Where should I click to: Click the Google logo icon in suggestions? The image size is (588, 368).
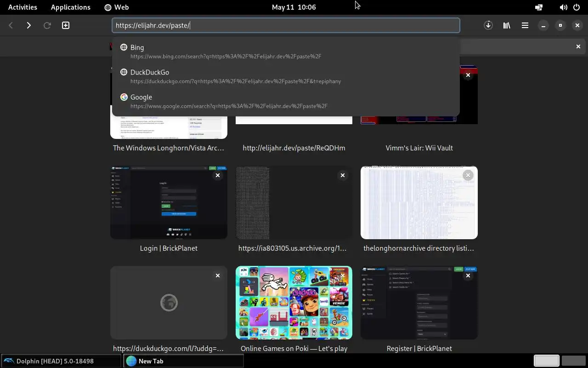point(124,97)
